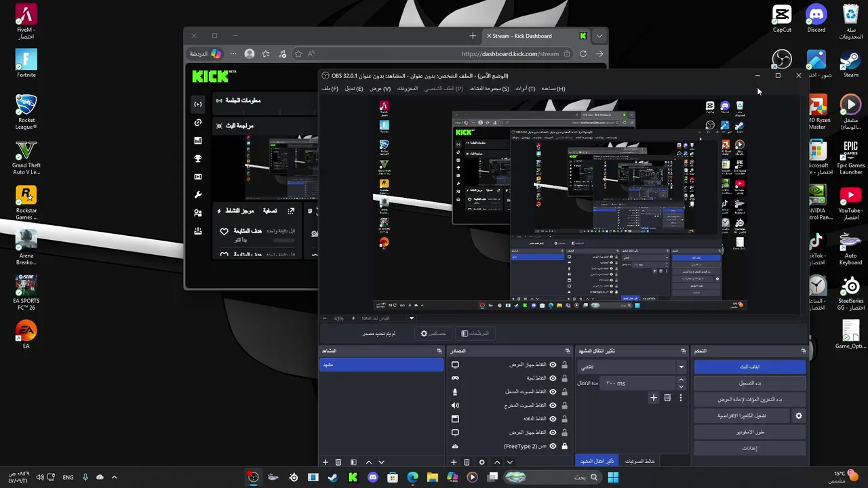Undock the المصادر panel using its header icon
The height and width of the screenshot is (488, 868).
(x=568, y=351)
